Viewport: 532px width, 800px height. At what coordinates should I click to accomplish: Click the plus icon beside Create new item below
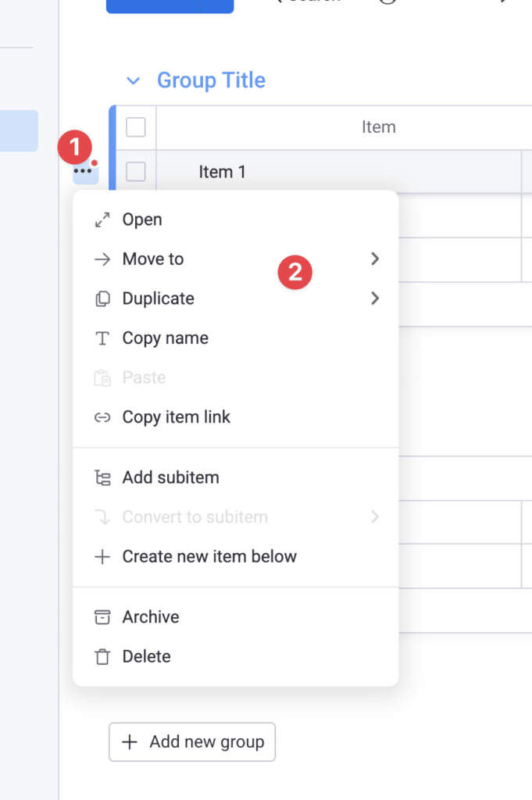click(x=102, y=556)
